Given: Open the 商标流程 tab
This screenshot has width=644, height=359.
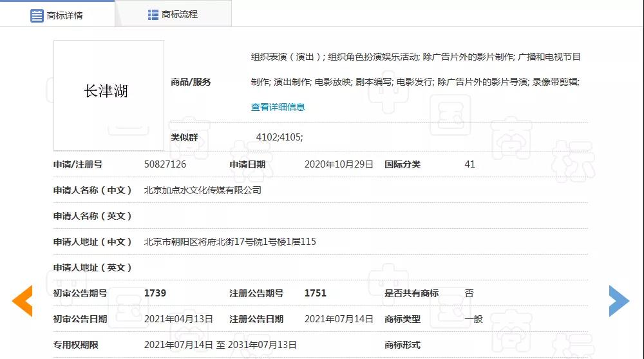Looking at the screenshot, I should [x=180, y=14].
